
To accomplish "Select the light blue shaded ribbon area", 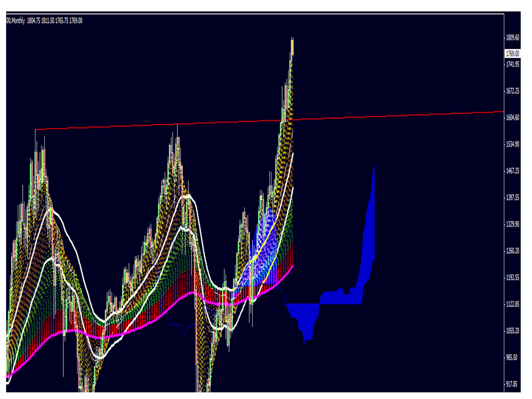I will pyautogui.click(x=260, y=244).
